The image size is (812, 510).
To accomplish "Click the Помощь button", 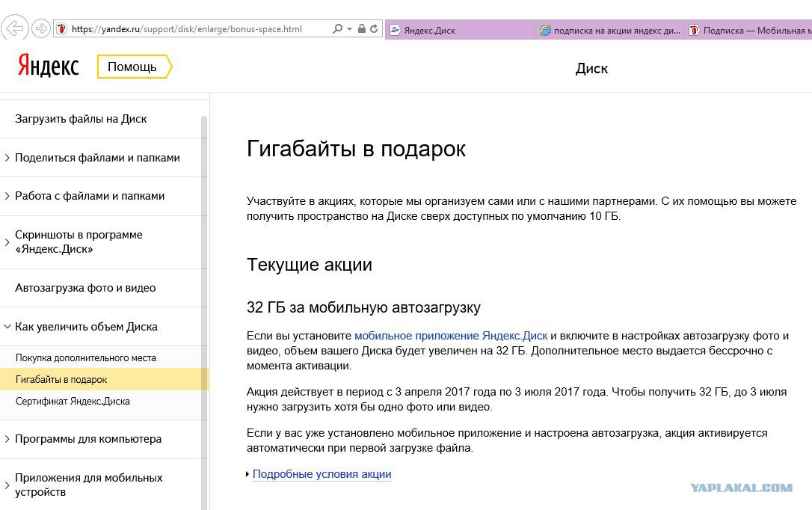I will 134,67.
